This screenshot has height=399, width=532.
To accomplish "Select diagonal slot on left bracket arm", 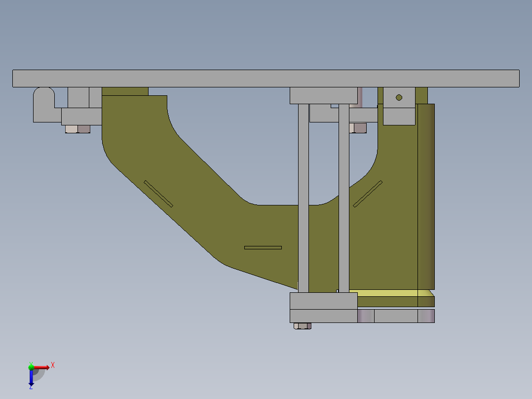I will pyautogui.click(x=158, y=194).
